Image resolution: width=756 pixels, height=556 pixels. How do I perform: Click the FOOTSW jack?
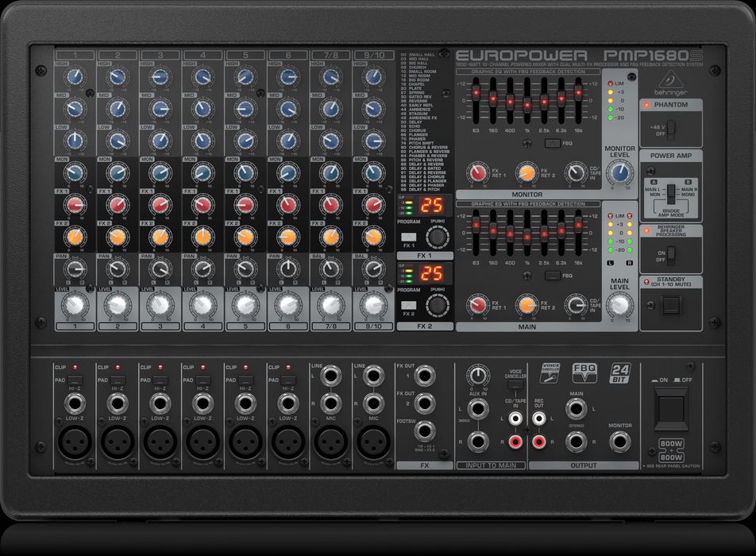424,431
